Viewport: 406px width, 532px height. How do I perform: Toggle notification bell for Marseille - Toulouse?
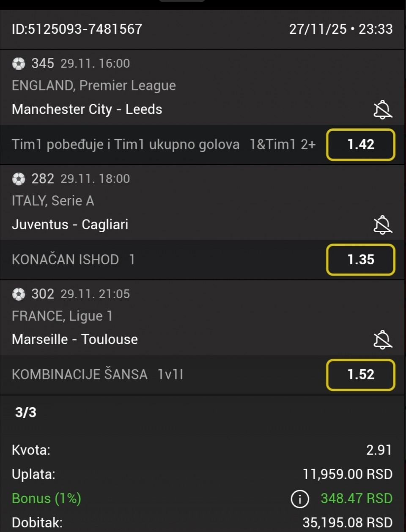[383, 340]
